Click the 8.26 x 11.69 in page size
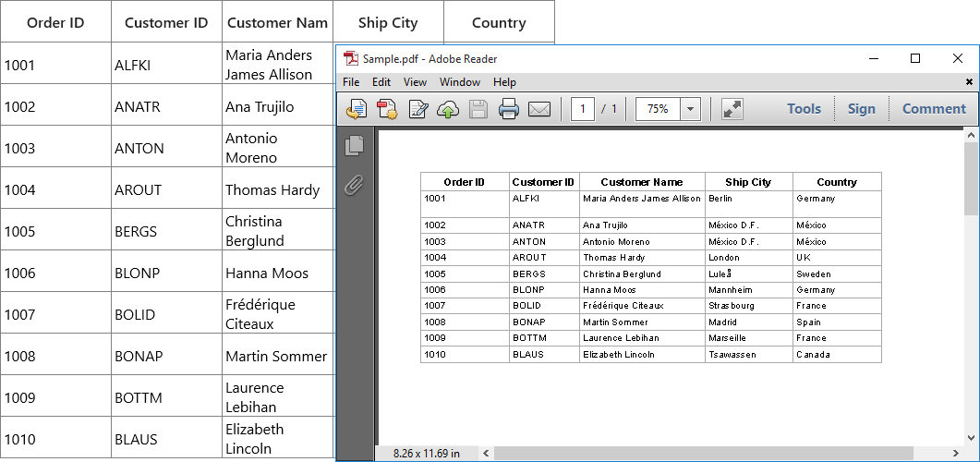This screenshot has width=980, height=462. click(426, 454)
